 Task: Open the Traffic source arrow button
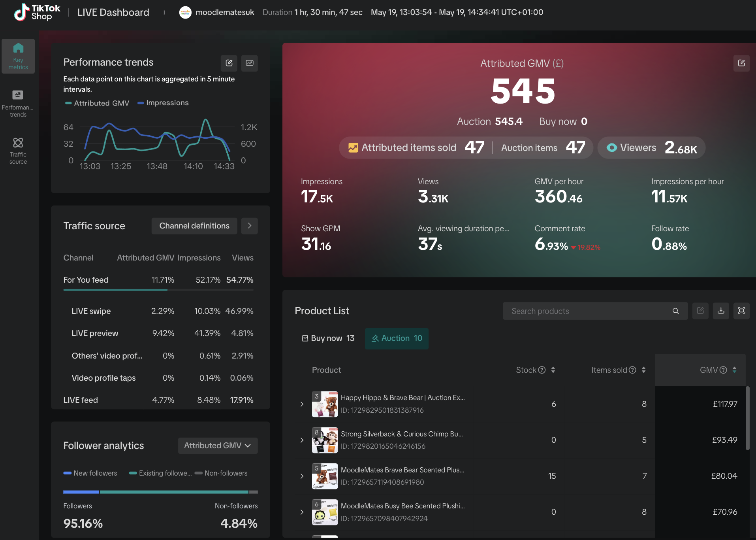pos(250,226)
